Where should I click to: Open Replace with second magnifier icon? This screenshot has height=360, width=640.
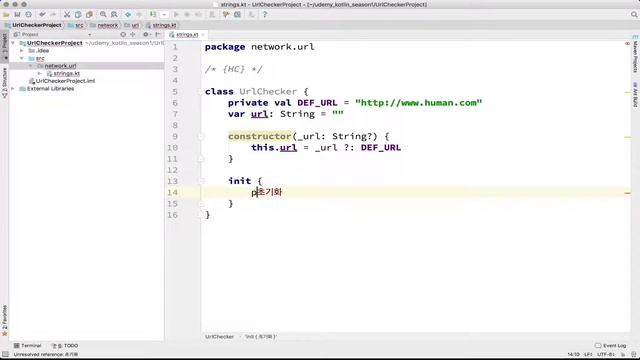click(114, 15)
